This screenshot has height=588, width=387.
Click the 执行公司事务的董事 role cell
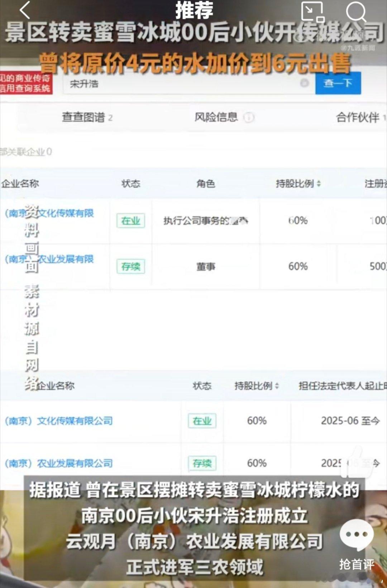coord(206,220)
